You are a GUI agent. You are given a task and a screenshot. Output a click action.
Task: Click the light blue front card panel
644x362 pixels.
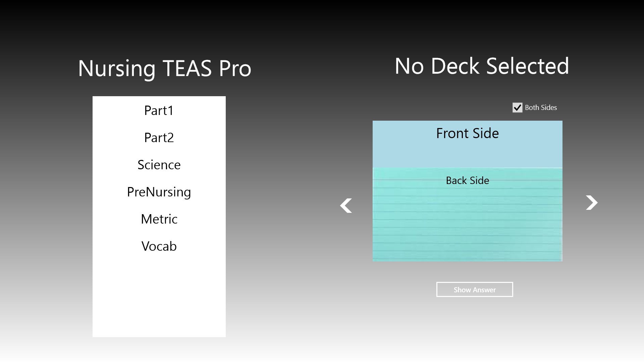[x=467, y=153]
